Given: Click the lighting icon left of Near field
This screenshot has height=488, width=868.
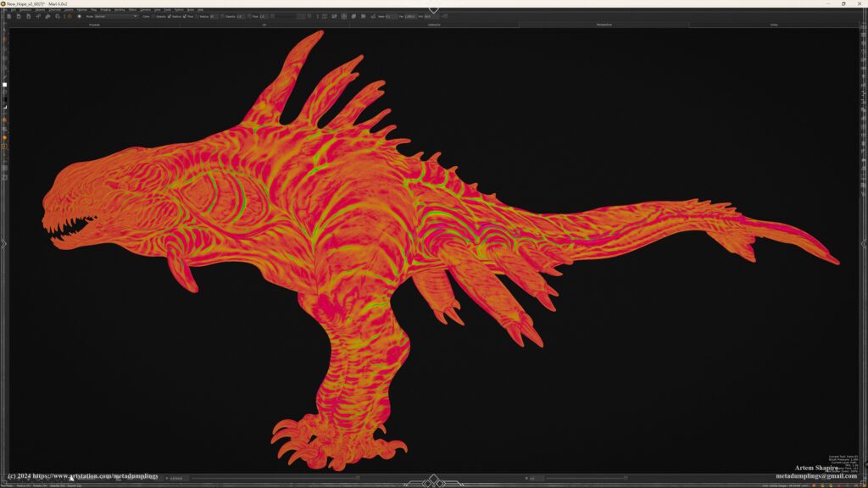Looking at the screenshot, I should click(371, 16).
